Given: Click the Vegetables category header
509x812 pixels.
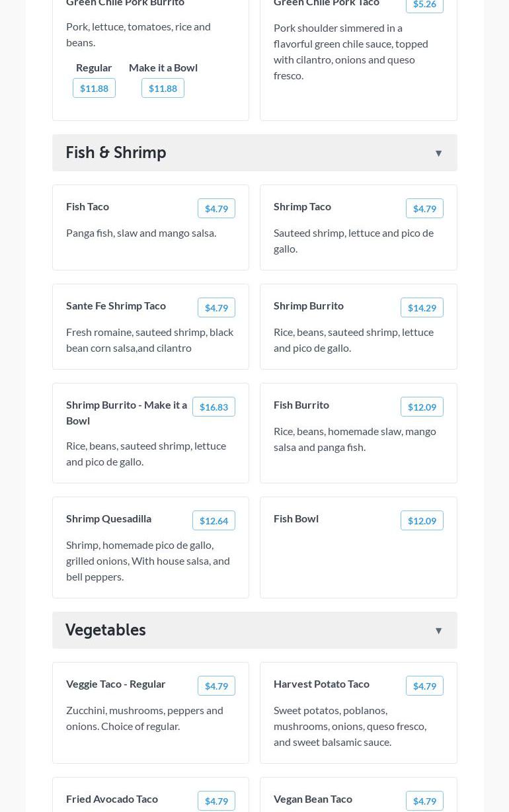Looking at the screenshot, I should tap(106, 630).
